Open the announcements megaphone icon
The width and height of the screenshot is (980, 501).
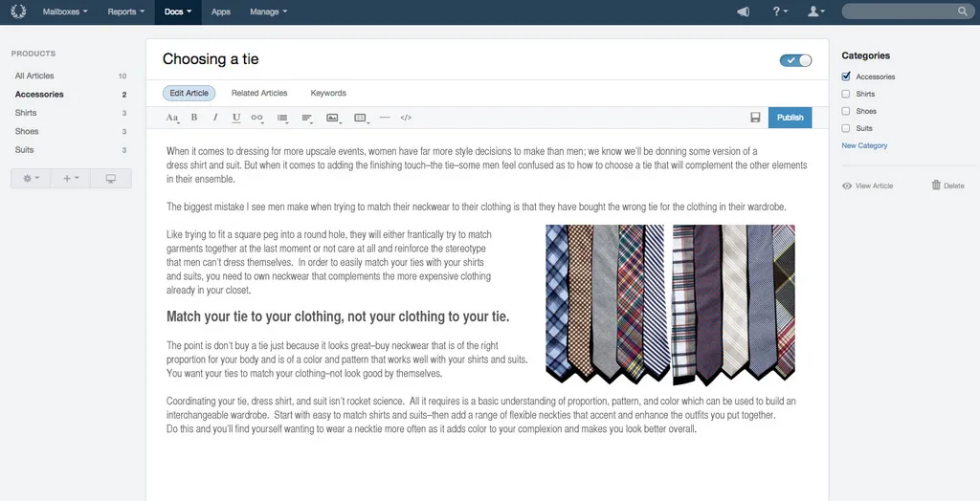tap(743, 11)
